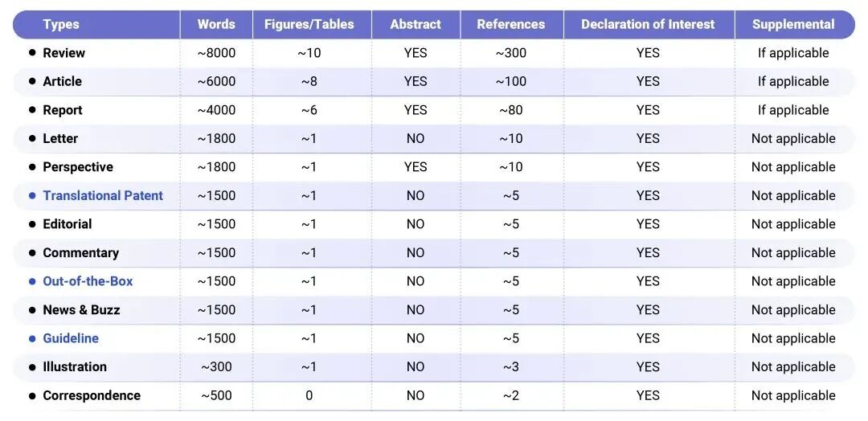Click the blue bullet beside Translational Patent

tap(32, 195)
